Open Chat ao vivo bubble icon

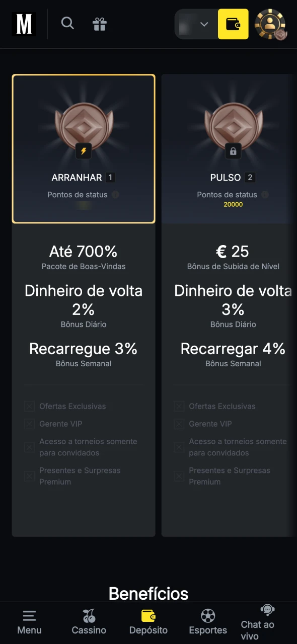266,610
